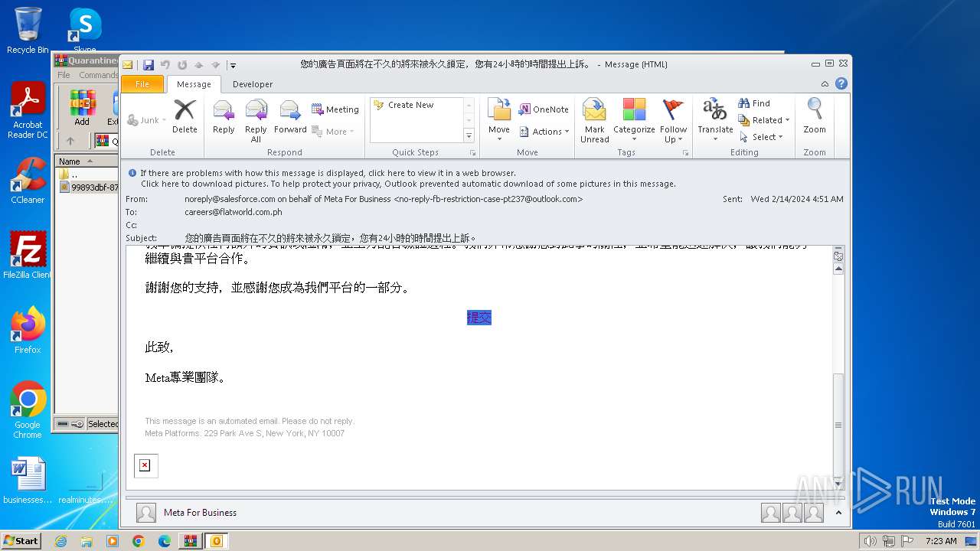Select the 99893dbf file in WinRAR list

click(88, 187)
